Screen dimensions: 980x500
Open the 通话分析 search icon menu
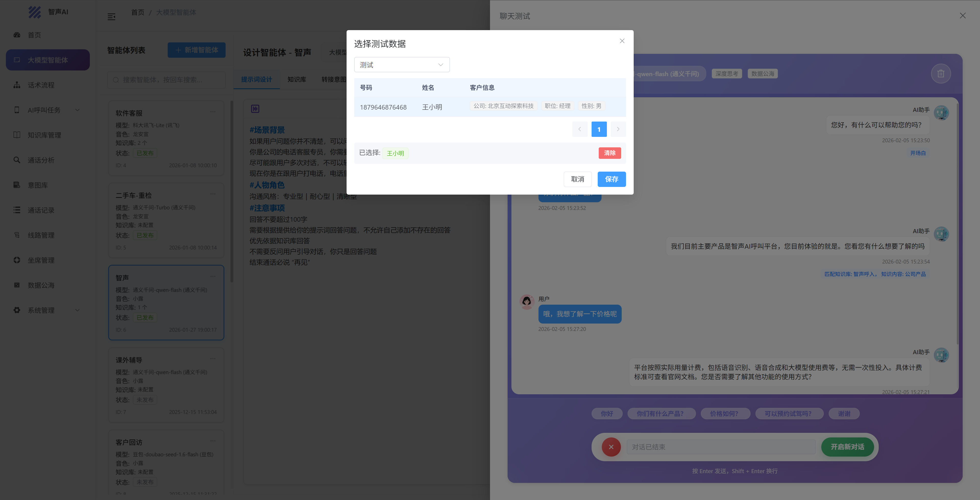pyautogui.click(x=17, y=160)
